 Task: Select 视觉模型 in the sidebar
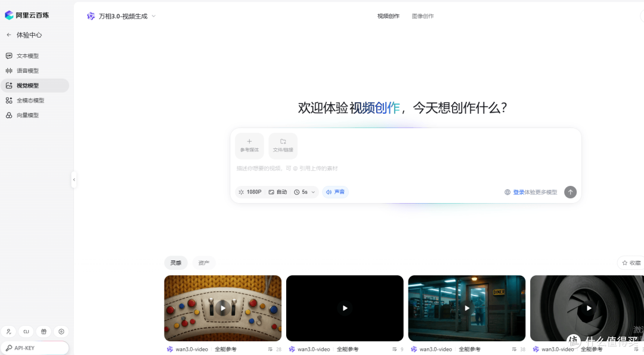click(x=35, y=85)
